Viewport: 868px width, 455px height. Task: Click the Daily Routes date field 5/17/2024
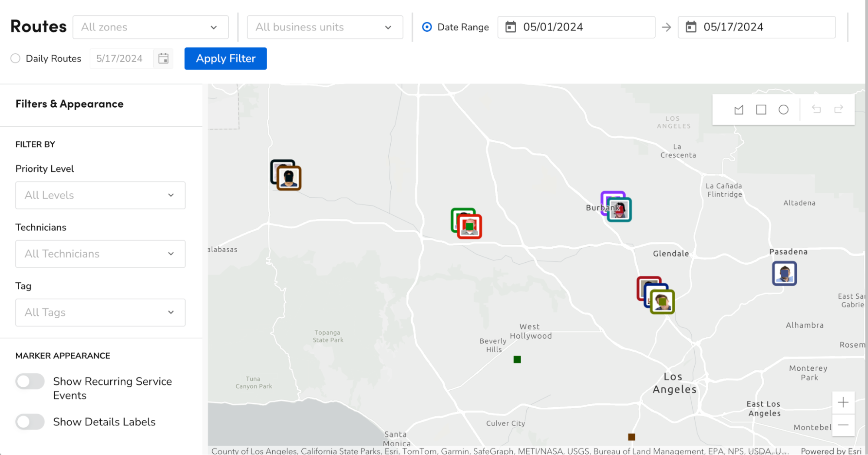pyautogui.click(x=122, y=59)
